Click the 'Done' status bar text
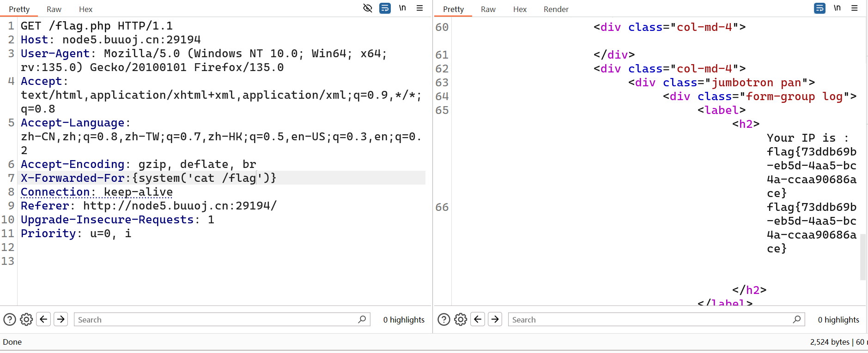 [12, 342]
